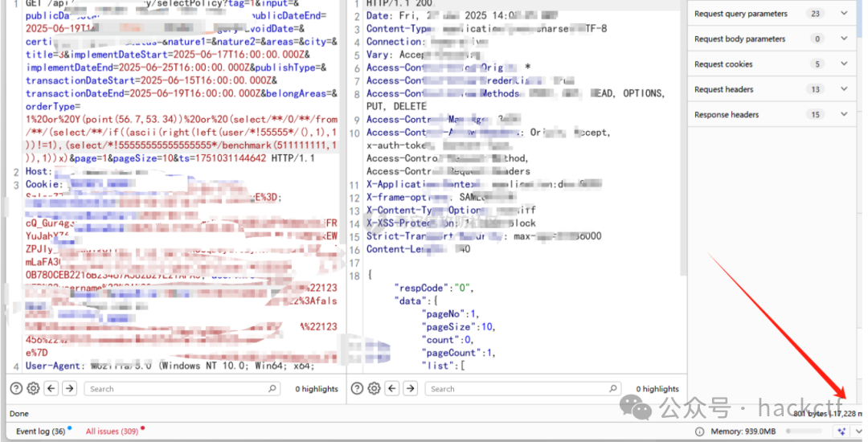Open the dropdown beside the AI sparkle
The width and height of the screenshot is (868, 442).
click(858, 432)
